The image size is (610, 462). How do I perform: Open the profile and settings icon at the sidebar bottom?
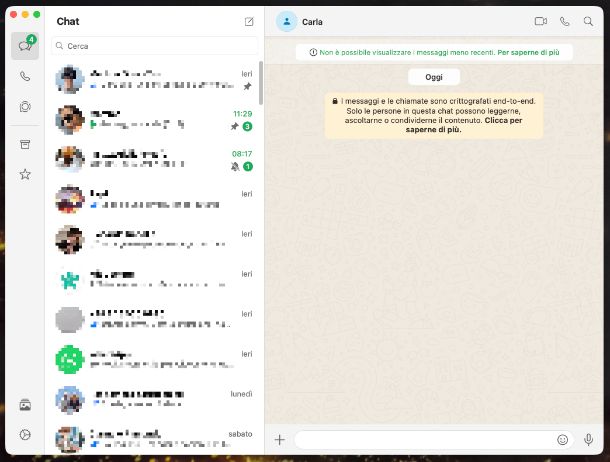[25, 434]
